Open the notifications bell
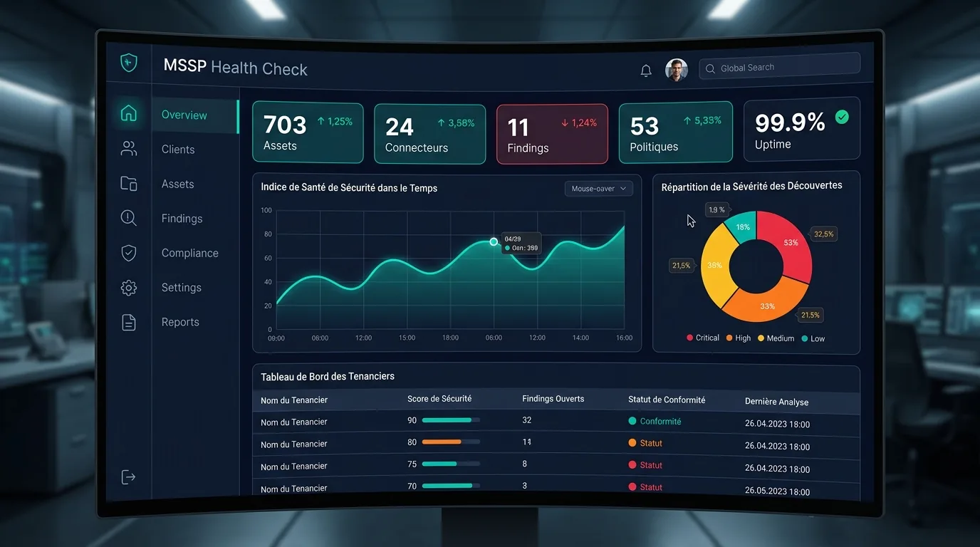Screen dimensions: 980x547 (x=646, y=71)
